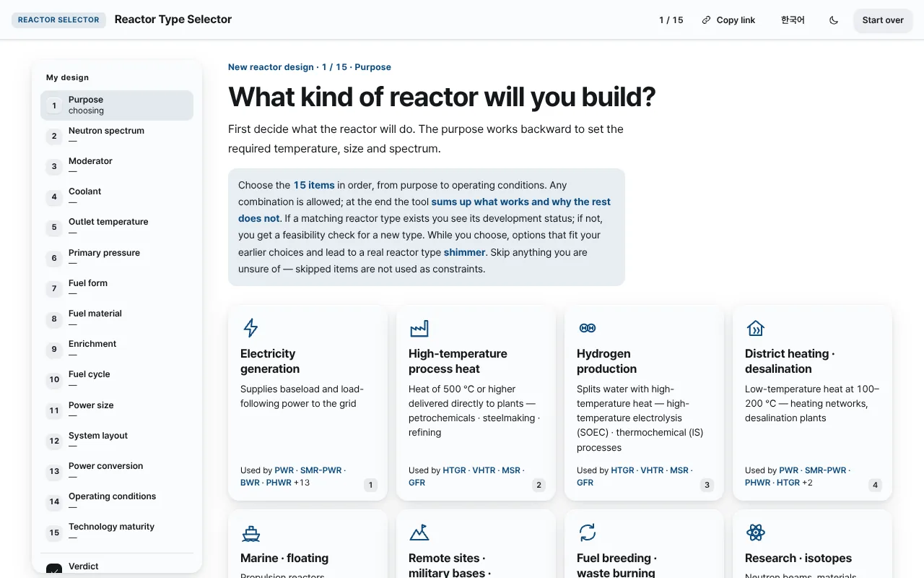Image resolution: width=924 pixels, height=578 pixels.
Task: Select System layout step
Action: [117, 441]
